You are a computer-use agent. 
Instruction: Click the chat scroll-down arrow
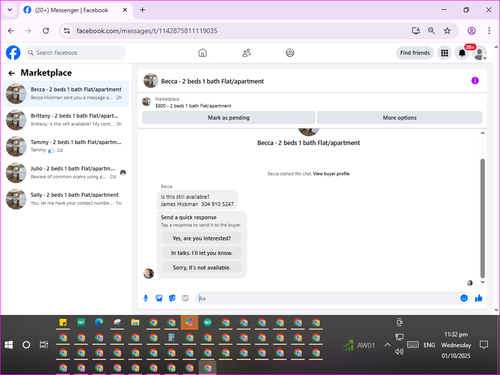point(482,282)
